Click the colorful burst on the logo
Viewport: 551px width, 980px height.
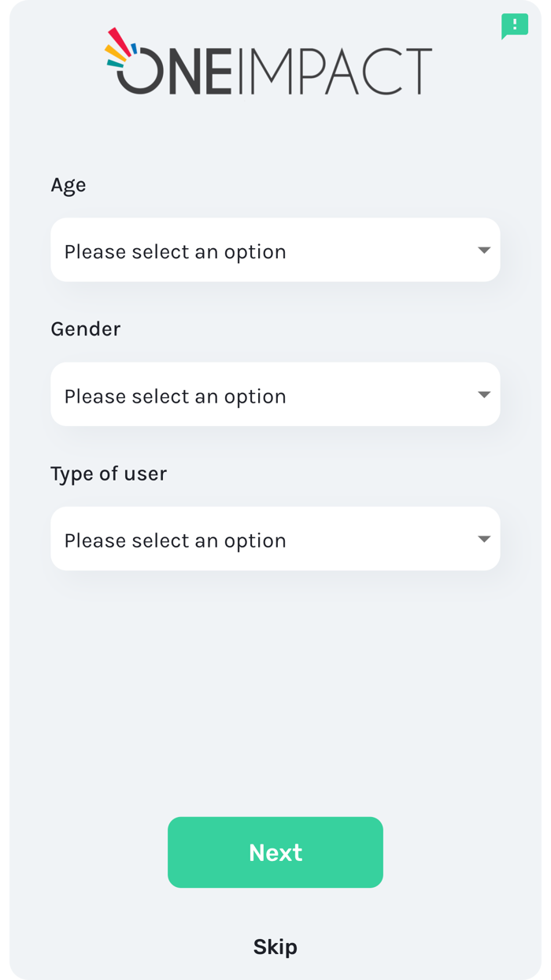coord(120,47)
